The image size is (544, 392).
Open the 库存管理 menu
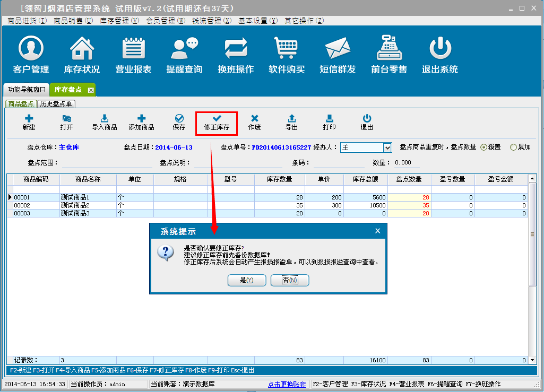(x=119, y=21)
